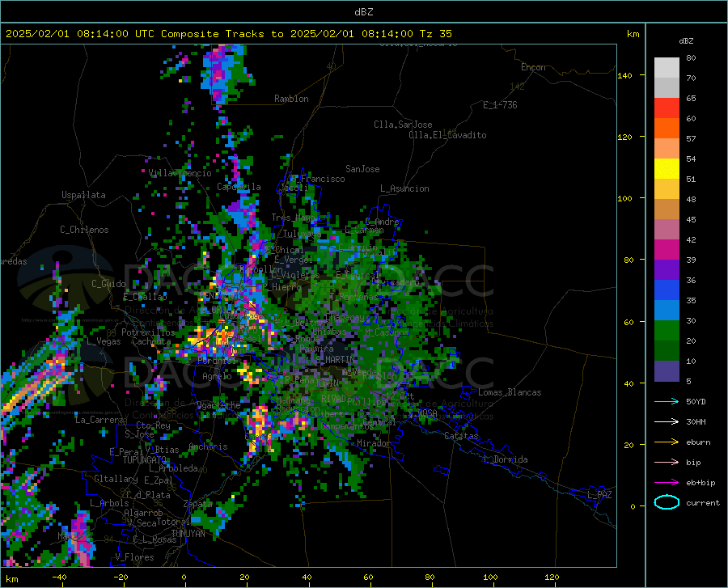Click the '80' value on dBZ legend

pyautogui.click(x=691, y=58)
